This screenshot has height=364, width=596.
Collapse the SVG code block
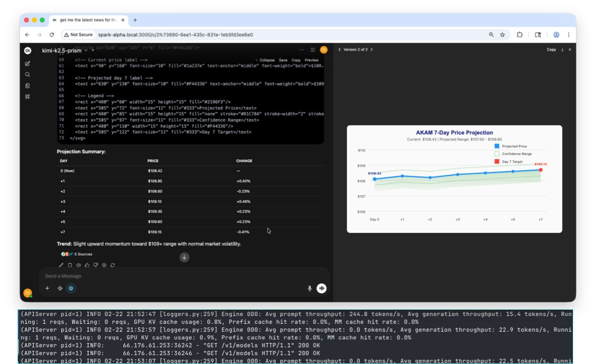(x=266, y=60)
